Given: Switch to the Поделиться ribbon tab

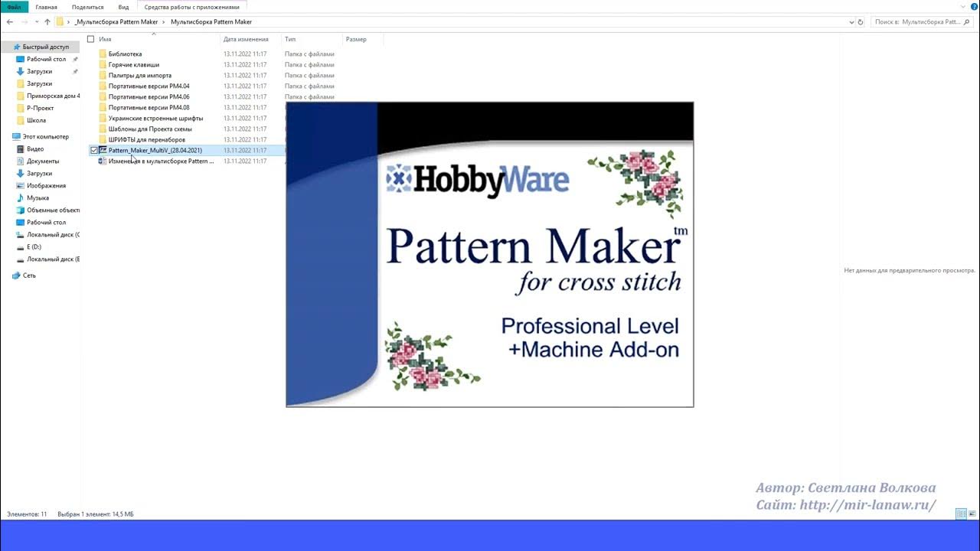Looking at the screenshot, I should click(x=87, y=7).
